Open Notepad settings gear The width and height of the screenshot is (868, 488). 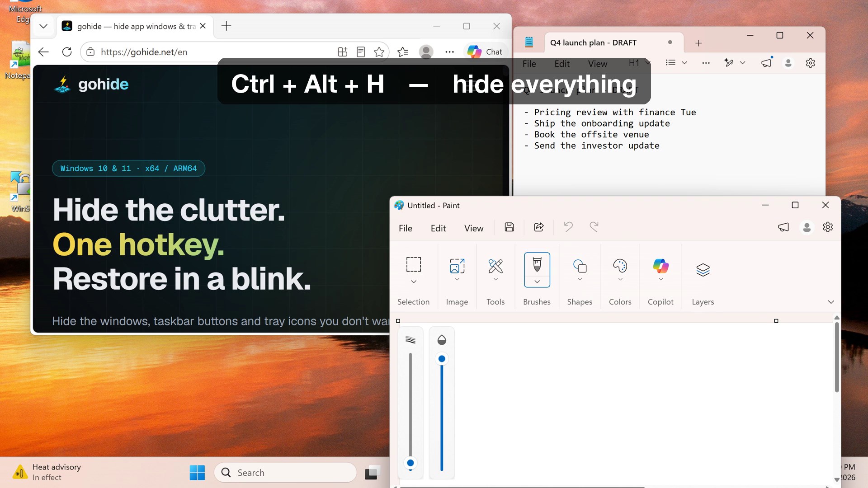pyautogui.click(x=810, y=63)
